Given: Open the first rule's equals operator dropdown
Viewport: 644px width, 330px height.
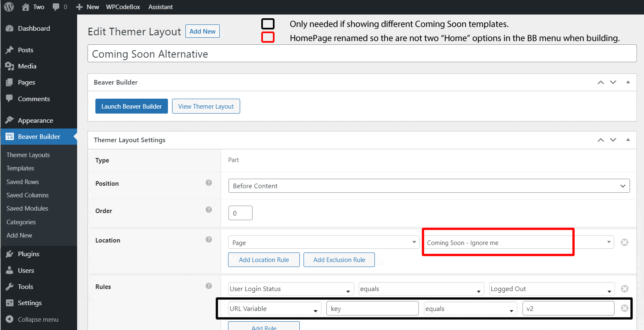Looking at the screenshot, I should pos(421,289).
